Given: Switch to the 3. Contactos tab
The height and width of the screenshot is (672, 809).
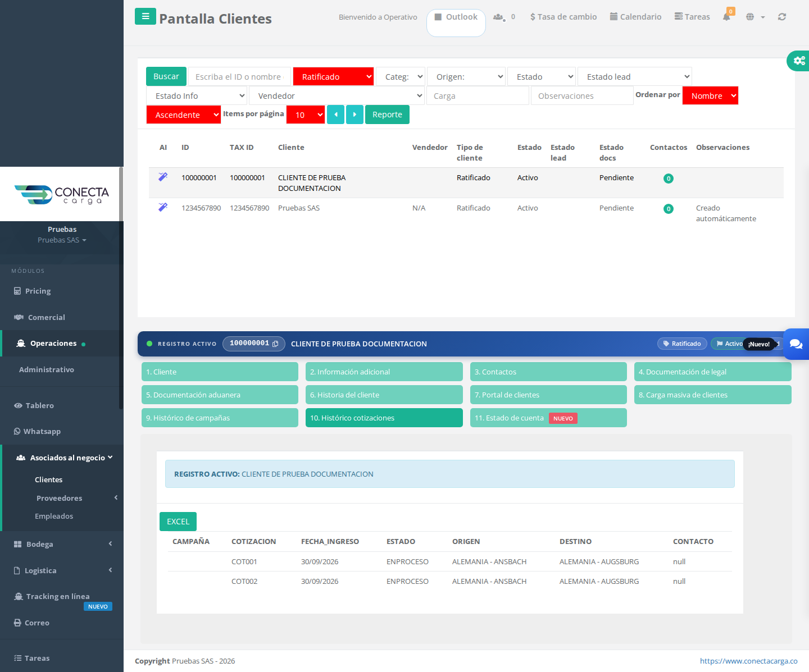Looking at the screenshot, I should coord(548,372).
